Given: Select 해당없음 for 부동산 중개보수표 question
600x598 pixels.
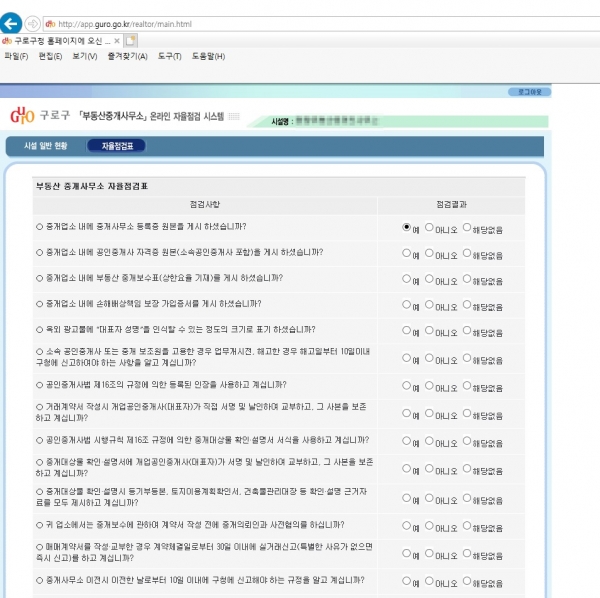Looking at the screenshot, I should tap(467, 279).
